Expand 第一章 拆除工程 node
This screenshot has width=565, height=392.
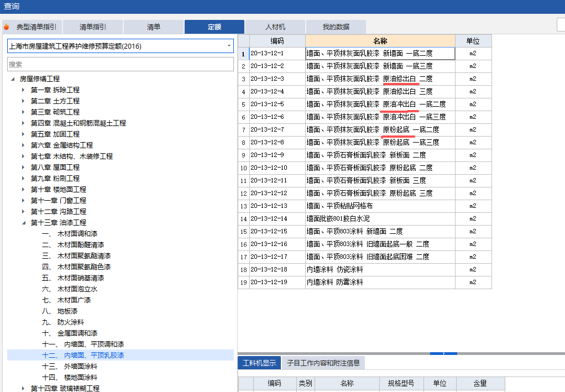[23, 90]
